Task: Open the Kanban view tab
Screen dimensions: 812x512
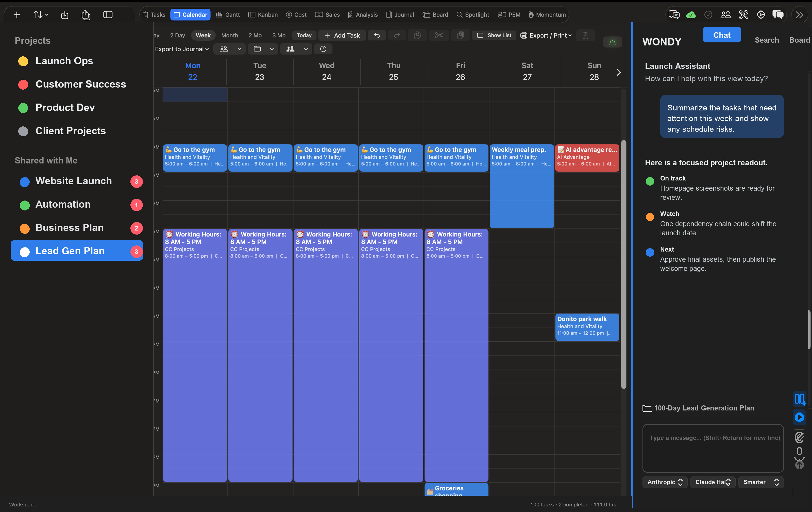Action: [263, 14]
